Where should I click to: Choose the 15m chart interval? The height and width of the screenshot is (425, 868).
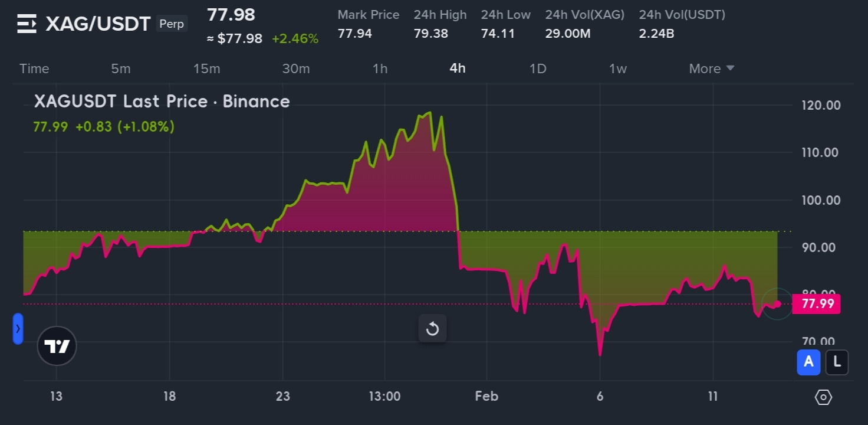point(206,68)
